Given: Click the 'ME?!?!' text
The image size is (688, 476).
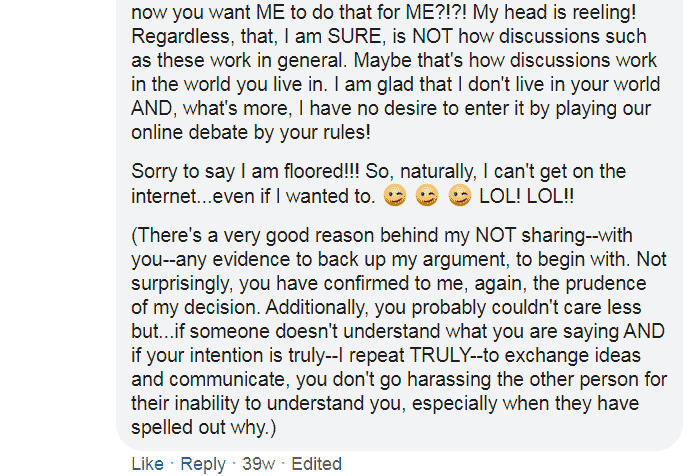Looking at the screenshot, I should (436, 12).
